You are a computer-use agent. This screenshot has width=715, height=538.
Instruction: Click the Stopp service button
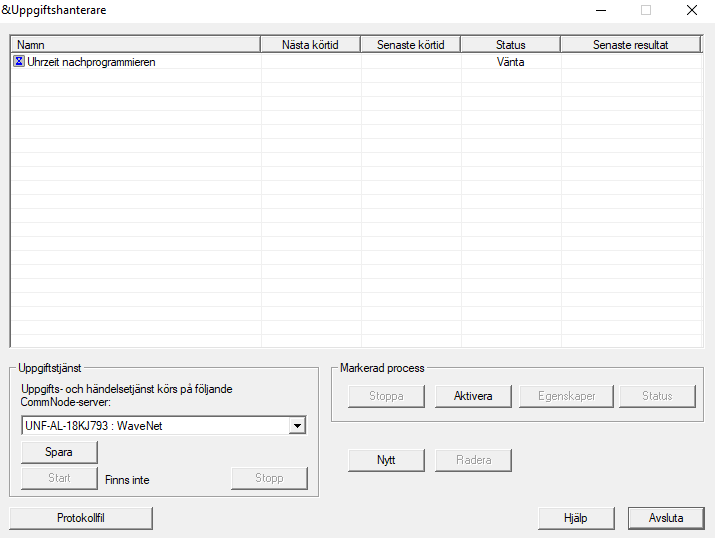pyautogui.click(x=269, y=478)
